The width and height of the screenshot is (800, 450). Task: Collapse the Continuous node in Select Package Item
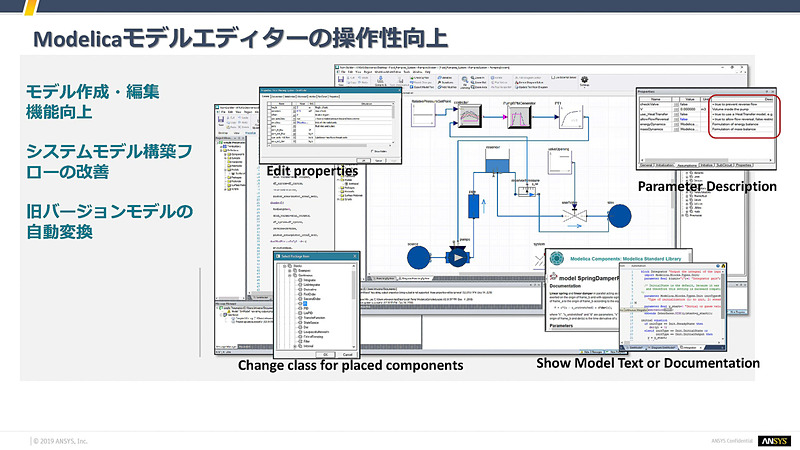290,276
